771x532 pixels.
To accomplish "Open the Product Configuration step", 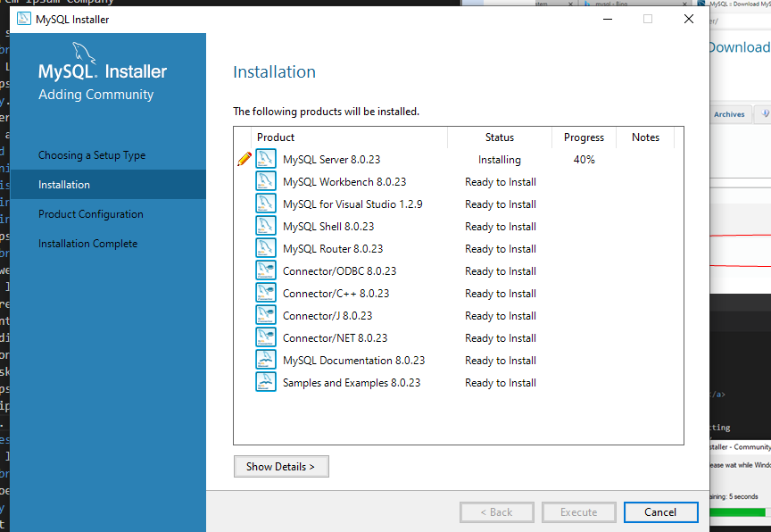I will click(x=91, y=214).
